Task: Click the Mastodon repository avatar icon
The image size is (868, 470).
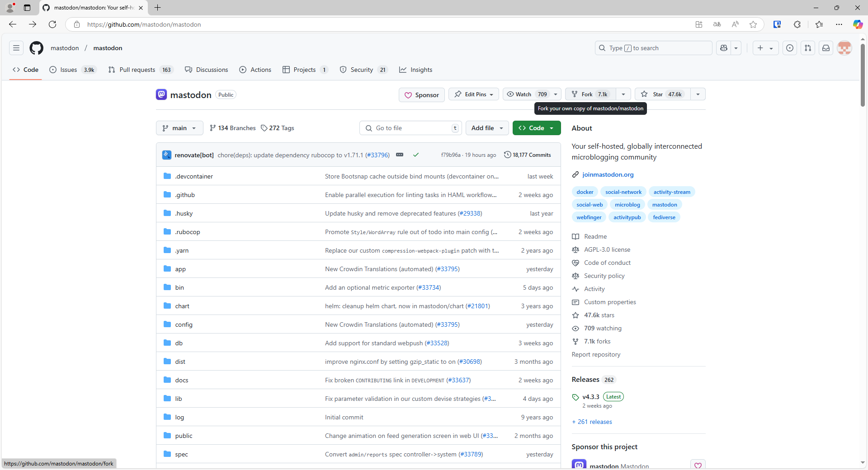Action: 161,94
